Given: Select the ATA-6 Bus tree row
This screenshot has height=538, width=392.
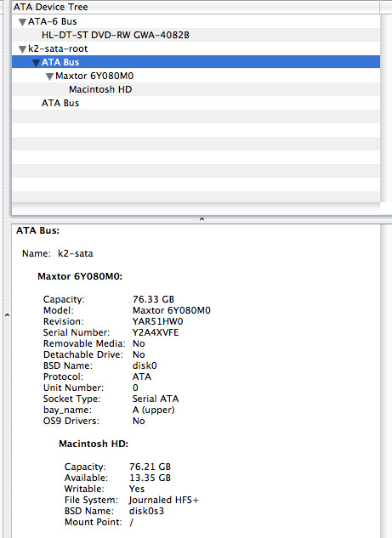Looking at the screenshot, I should (x=196, y=21).
